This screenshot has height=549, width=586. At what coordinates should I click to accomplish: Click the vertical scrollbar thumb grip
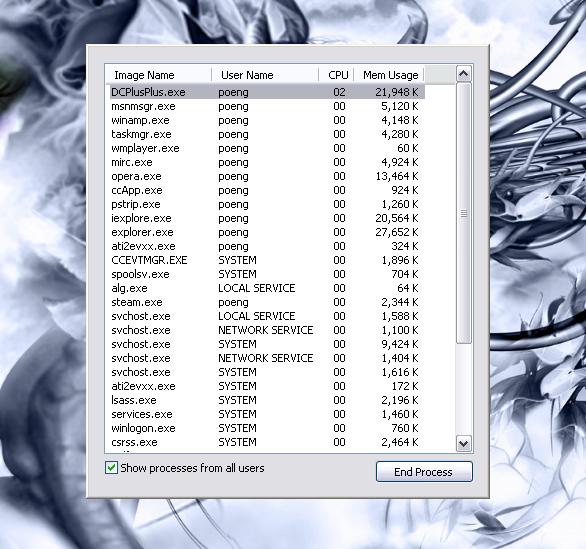464,213
